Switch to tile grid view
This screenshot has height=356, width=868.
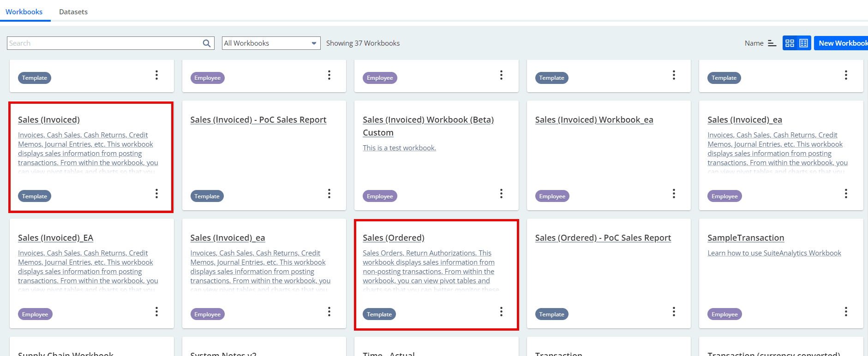pyautogui.click(x=790, y=43)
